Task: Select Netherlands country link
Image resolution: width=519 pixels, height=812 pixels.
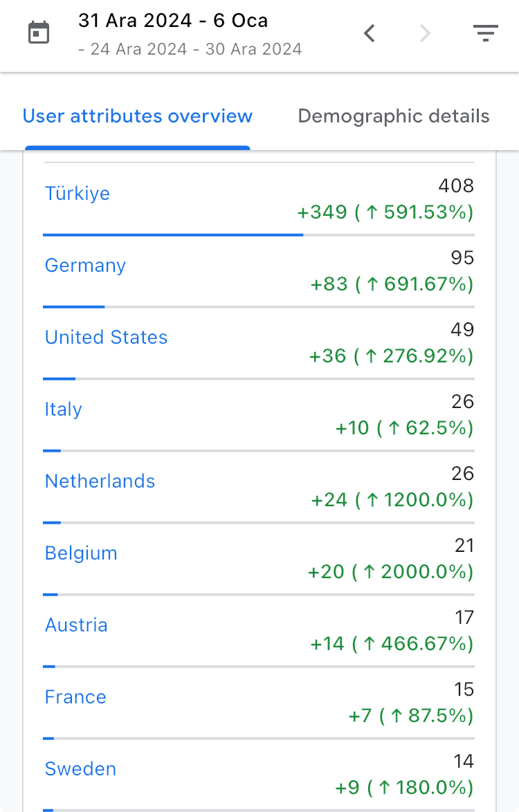Action: (x=100, y=481)
